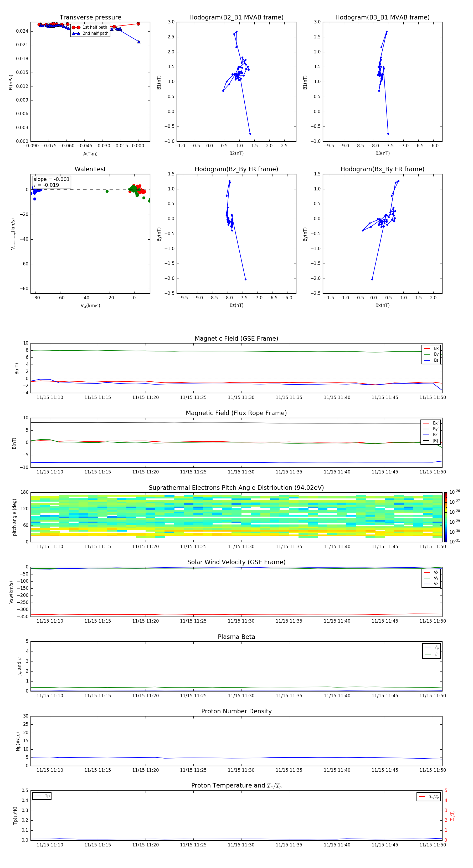
Task: Click the Suprathermal Electrons Pitch Angle Distribution title
Action: tap(236, 488)
